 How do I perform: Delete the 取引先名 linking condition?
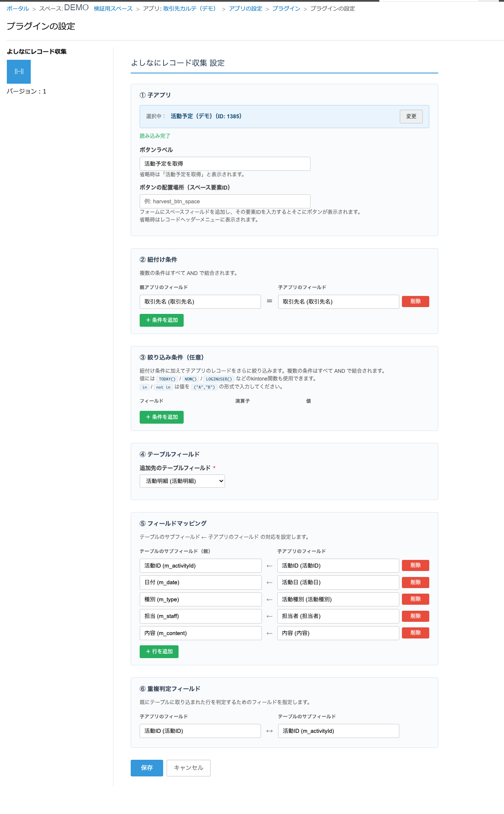416,302
